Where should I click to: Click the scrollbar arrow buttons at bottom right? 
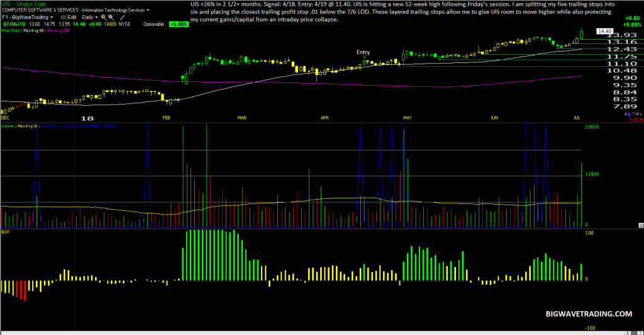pyautogui.click(x=633, y=332)
